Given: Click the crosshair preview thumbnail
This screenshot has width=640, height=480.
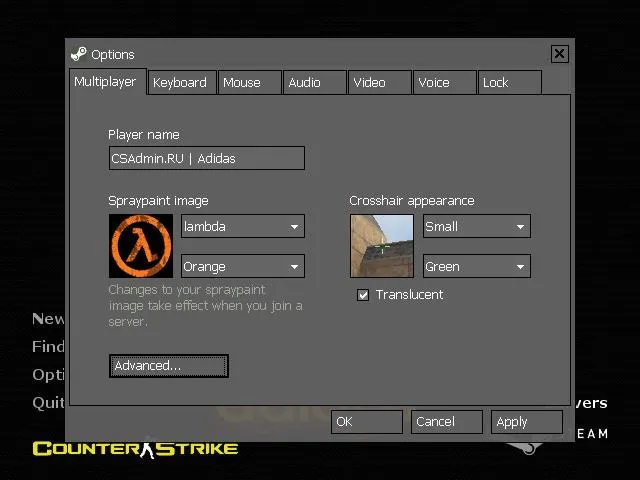Looking at the screenshot, I should click(x=382, y=246).
